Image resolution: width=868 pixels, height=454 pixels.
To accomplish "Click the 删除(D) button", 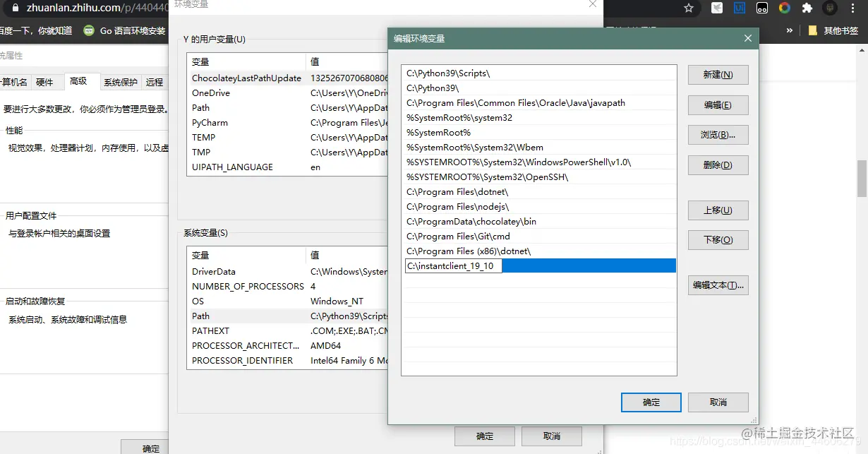I will pyautogui.click(x=718, y=165).
